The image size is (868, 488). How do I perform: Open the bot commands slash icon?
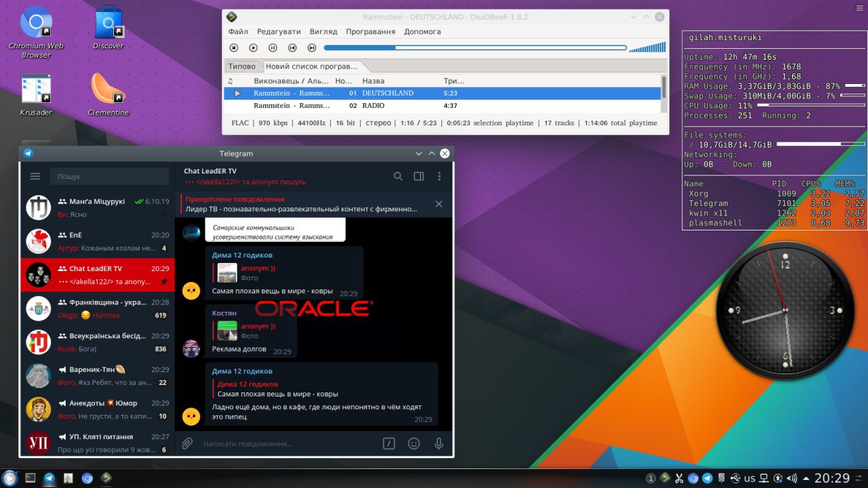[x=389, y=444]
